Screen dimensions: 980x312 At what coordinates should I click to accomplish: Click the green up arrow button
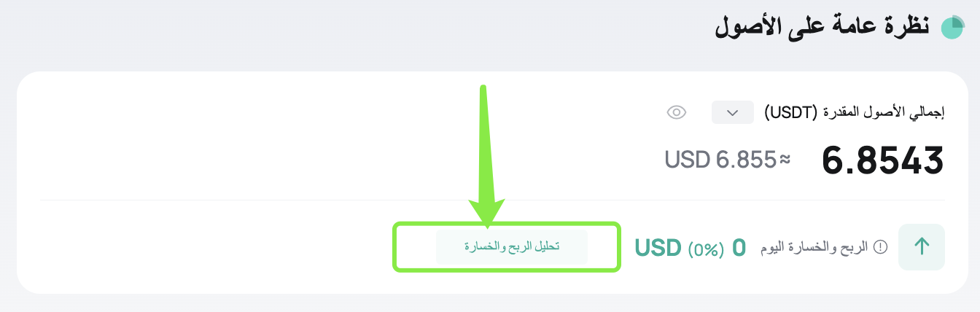922,247
